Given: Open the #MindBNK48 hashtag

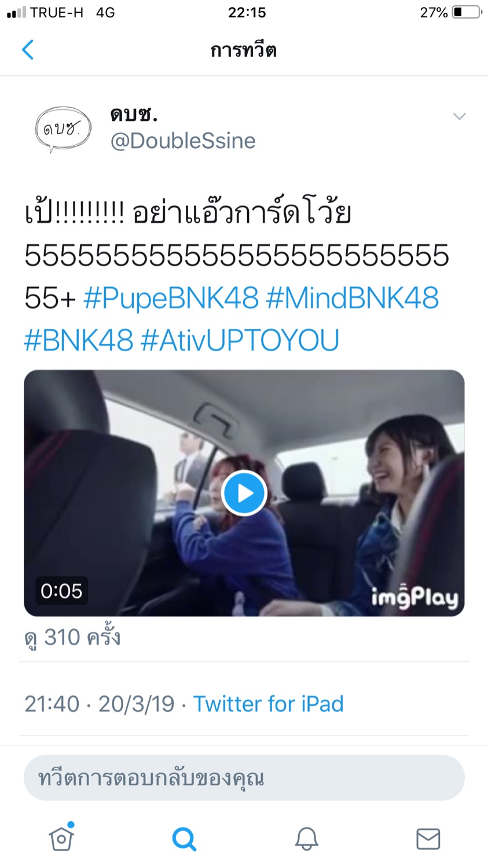Looking at the screenshot, I should pos(352,298).
